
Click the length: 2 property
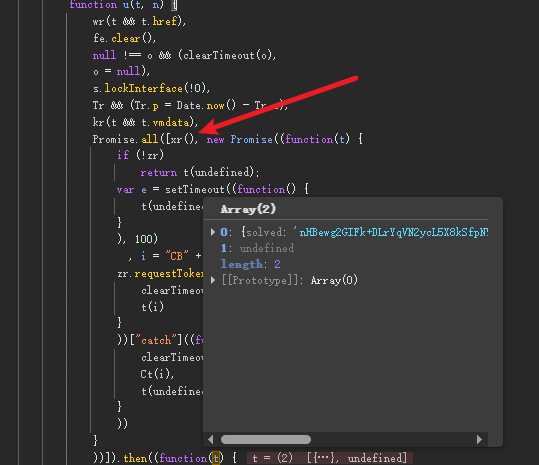251,264
